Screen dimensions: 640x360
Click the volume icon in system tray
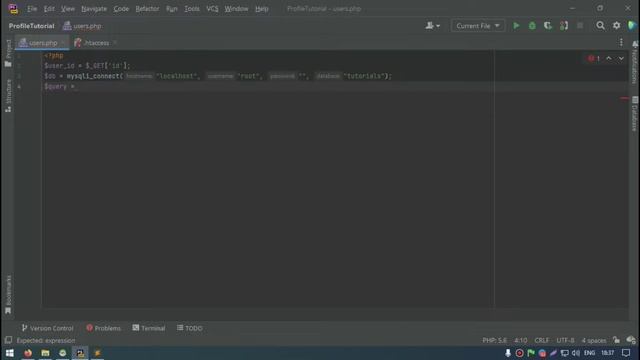click(576, 353)
